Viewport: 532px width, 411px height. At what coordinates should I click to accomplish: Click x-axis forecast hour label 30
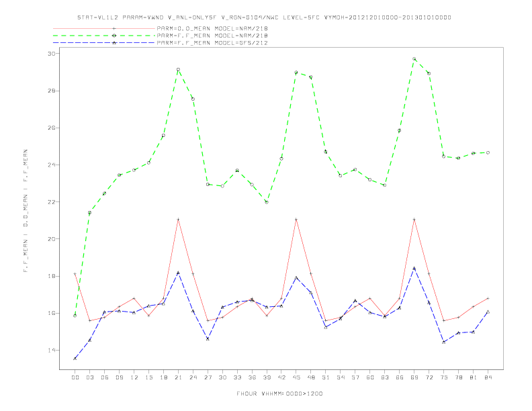[222, 377]
